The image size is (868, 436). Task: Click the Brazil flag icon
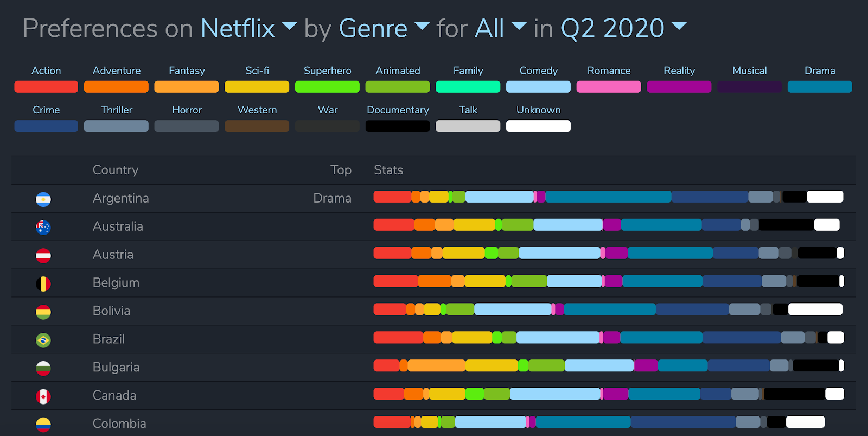point(43,340)
